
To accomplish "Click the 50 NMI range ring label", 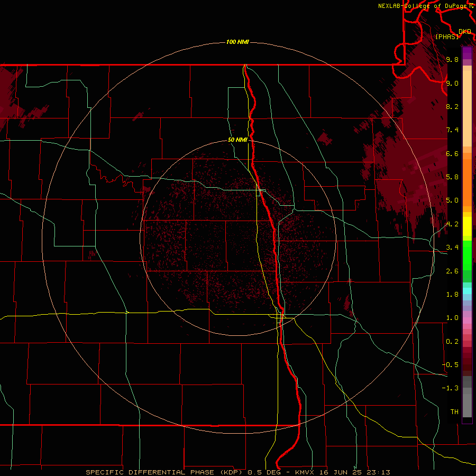I will coord(237,140).
